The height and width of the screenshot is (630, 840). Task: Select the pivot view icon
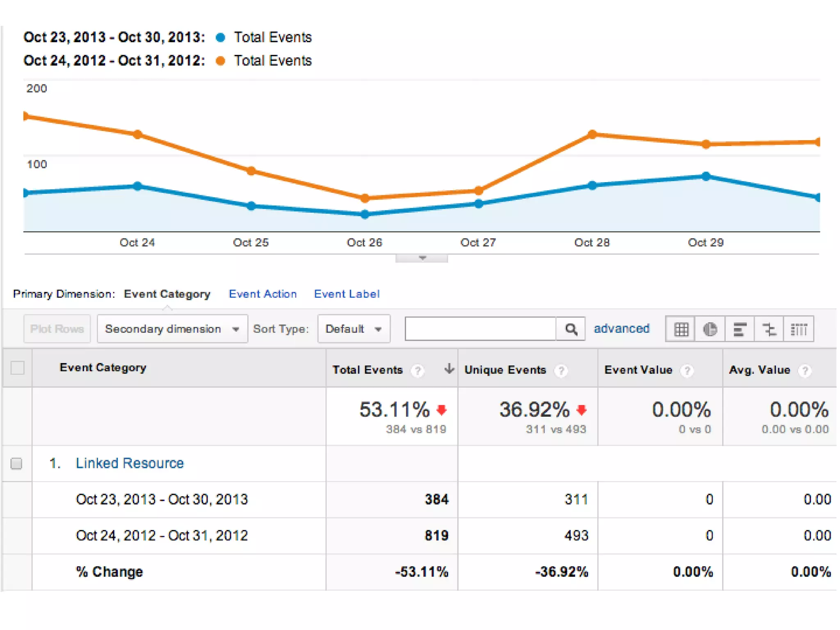coord(799,329)
